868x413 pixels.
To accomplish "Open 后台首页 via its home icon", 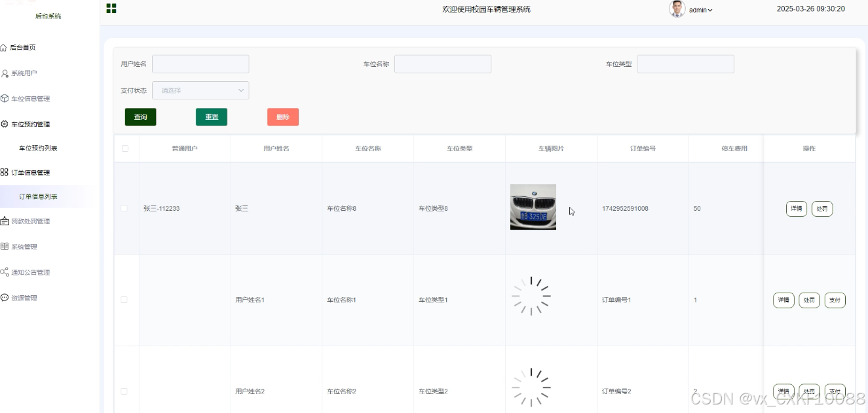I will point(4,48).
